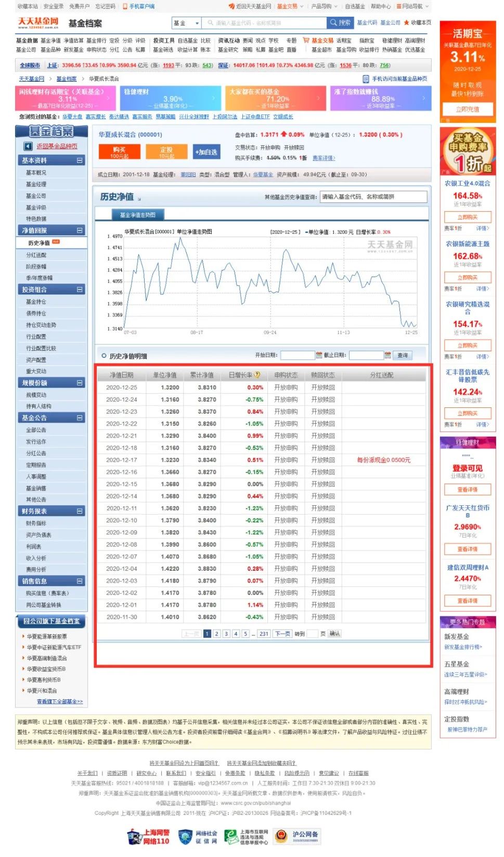Click the orange 购买 button

pos(119,152)
